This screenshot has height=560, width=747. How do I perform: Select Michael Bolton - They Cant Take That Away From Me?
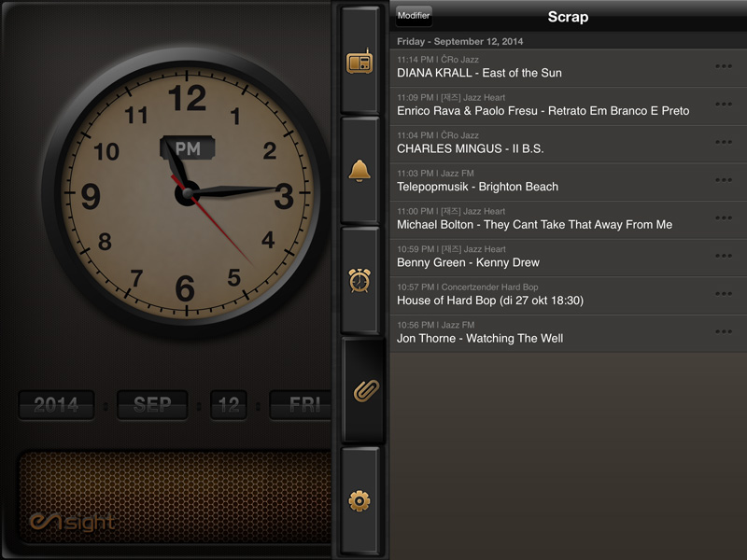(x=569, y=220)
